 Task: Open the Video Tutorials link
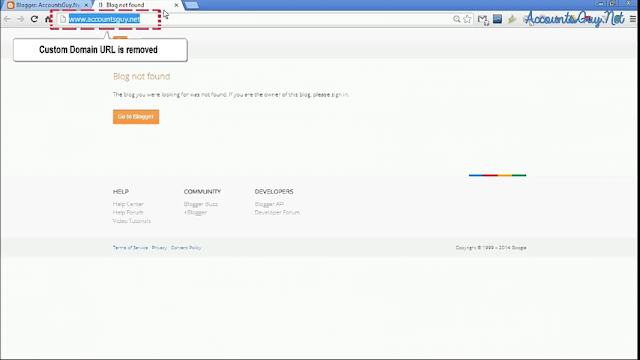point(131,221)
